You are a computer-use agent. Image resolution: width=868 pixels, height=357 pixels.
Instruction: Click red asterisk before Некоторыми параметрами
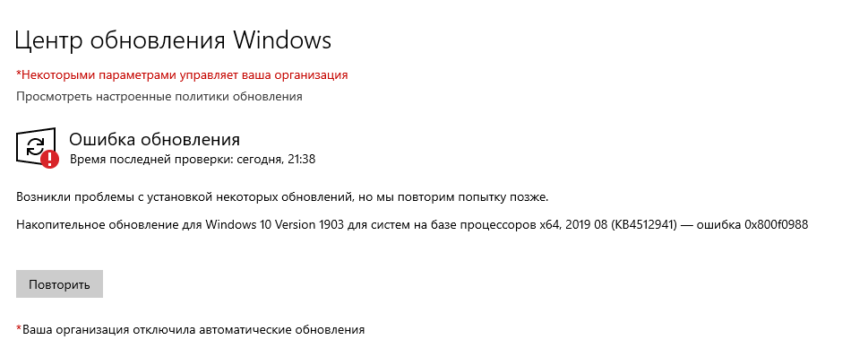(18, 74)
